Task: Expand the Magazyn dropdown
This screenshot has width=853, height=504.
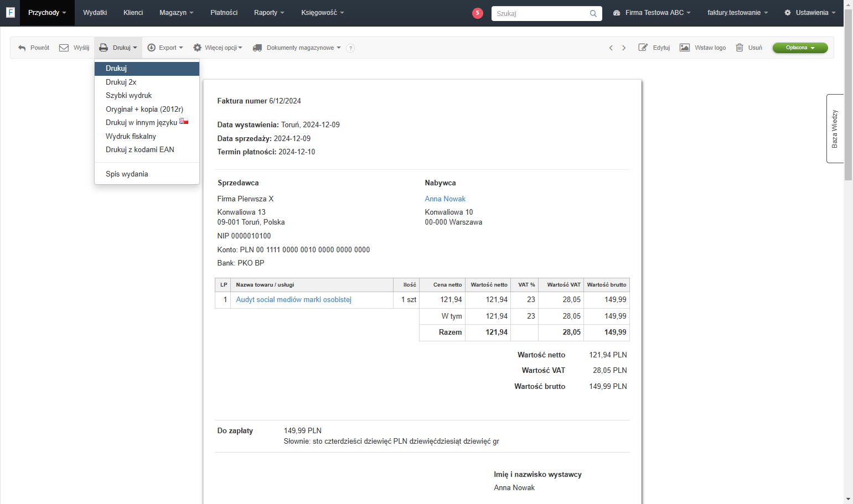Action: click(177, 13)
